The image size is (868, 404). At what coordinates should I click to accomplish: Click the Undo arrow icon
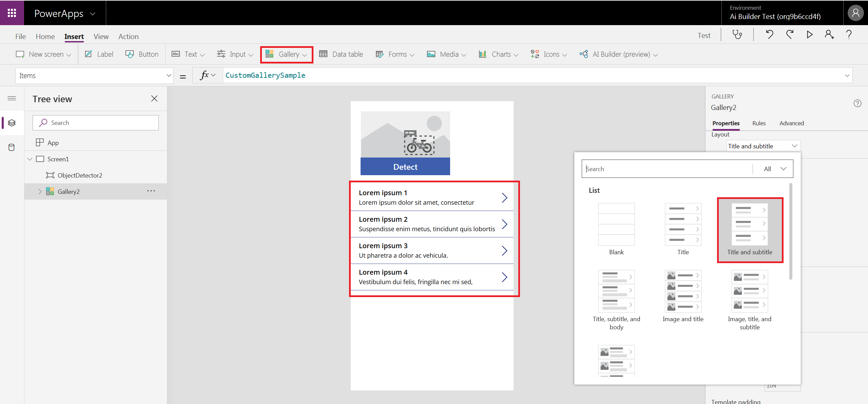click(769, 35)
